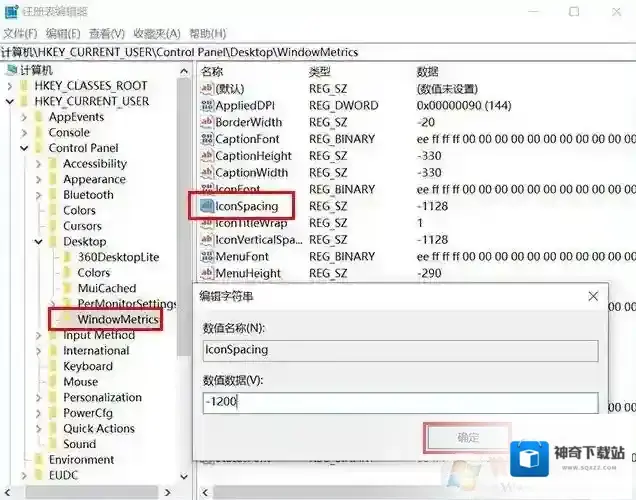Image resolution: width=636 pixels, height=500 pixels.
Task: Click the CaptionWidth string value icon
Action: [207, 173]
